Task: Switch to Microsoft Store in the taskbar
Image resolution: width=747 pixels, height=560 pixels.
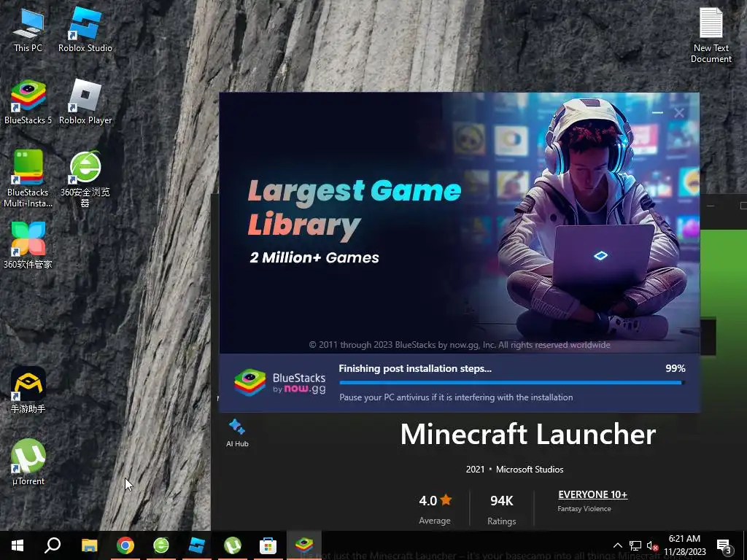Action: coord(268,545)
